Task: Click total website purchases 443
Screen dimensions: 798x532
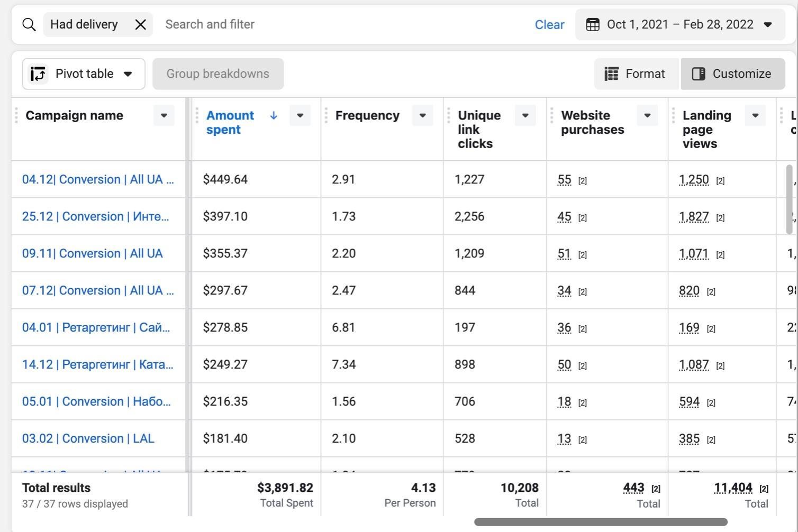Action: coord(633,488)
